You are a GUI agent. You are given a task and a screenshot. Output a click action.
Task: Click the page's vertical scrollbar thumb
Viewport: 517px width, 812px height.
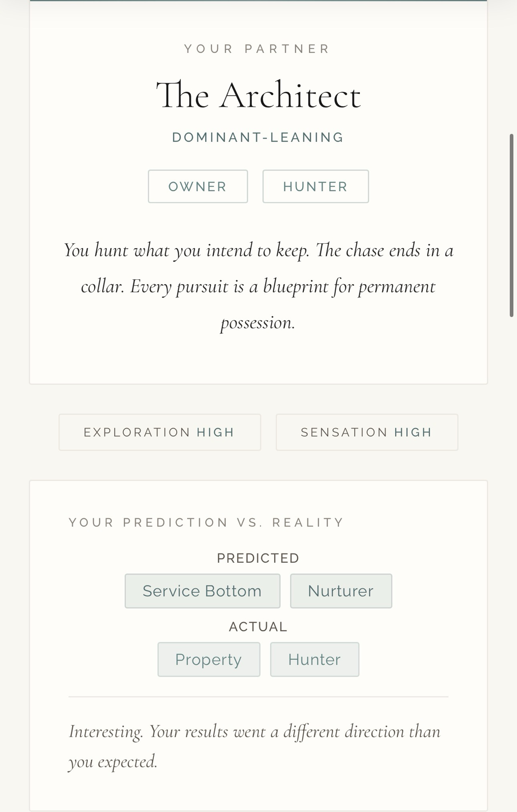click(x=511, y=225)
